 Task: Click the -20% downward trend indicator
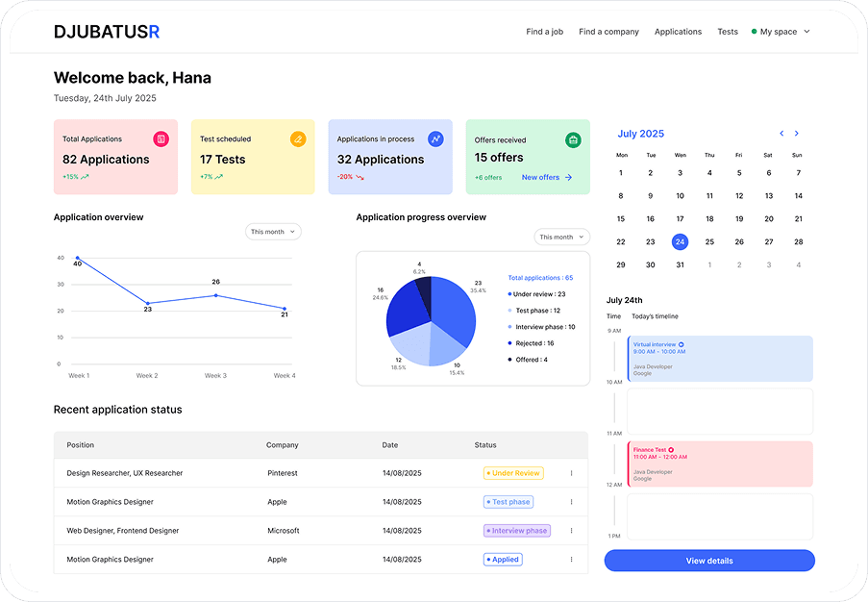pos(351,177)
